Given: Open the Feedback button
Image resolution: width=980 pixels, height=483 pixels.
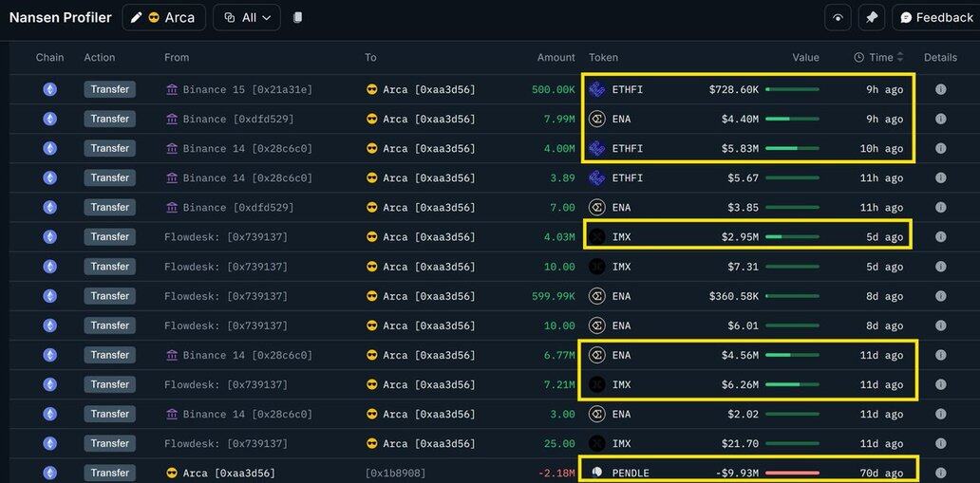Looking at the screenshot, I should pos(935,18).
